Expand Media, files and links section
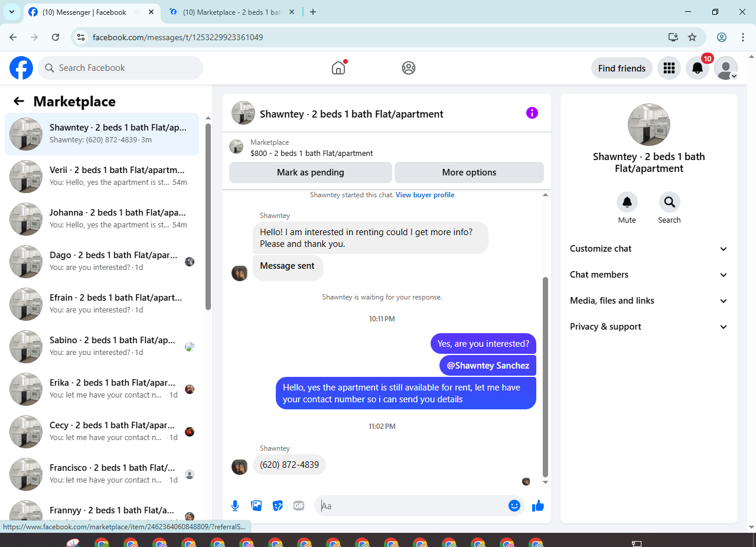The width and height of the screenshot is (756, 547). click(649, 301)
